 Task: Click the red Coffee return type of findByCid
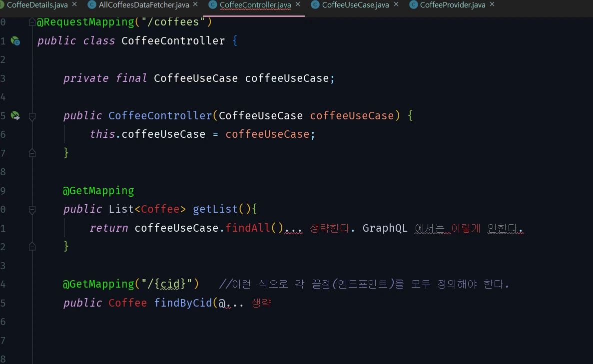(128, 303)
